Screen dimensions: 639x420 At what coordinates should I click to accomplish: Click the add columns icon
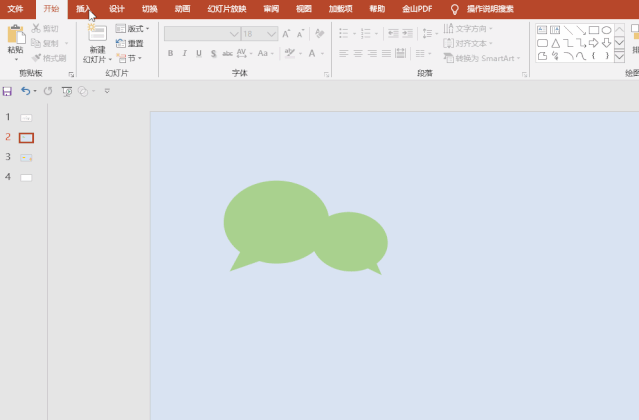click(420, 53)
